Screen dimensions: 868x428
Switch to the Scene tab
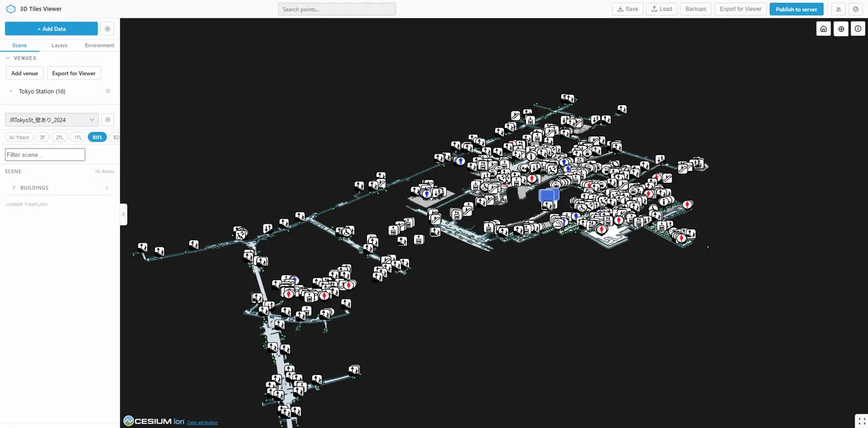[x=19, y=45]
